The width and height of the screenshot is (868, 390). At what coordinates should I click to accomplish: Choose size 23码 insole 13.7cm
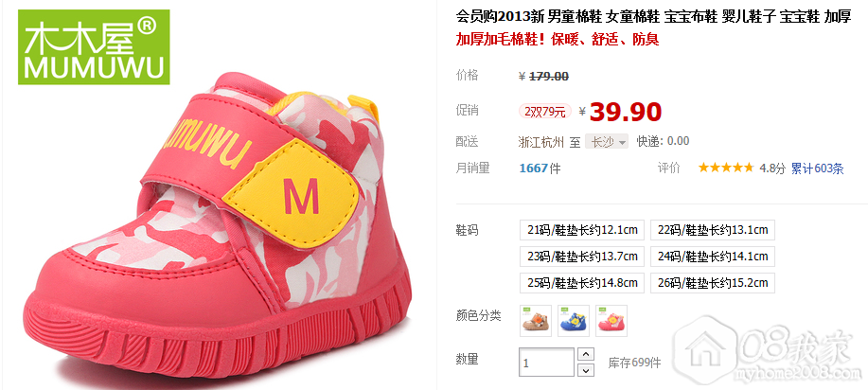coord(582,257)
